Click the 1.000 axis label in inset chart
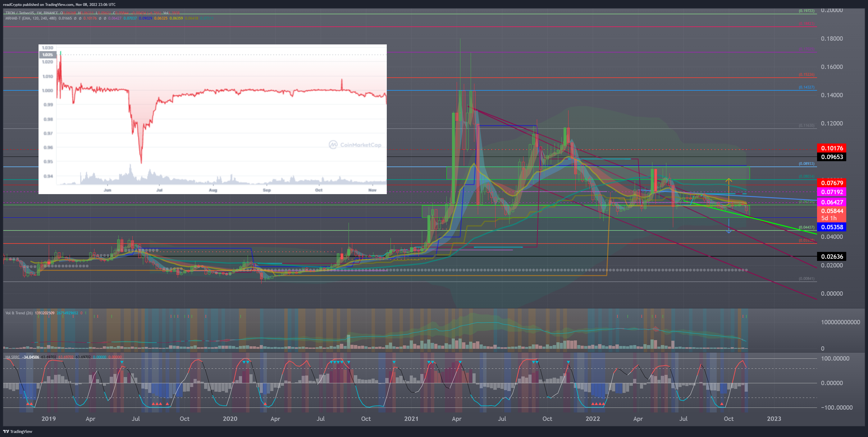 click(x=48, y=90)
